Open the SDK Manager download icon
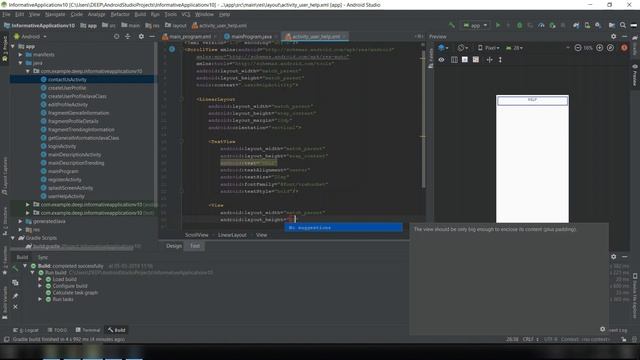 pos(598,25)
